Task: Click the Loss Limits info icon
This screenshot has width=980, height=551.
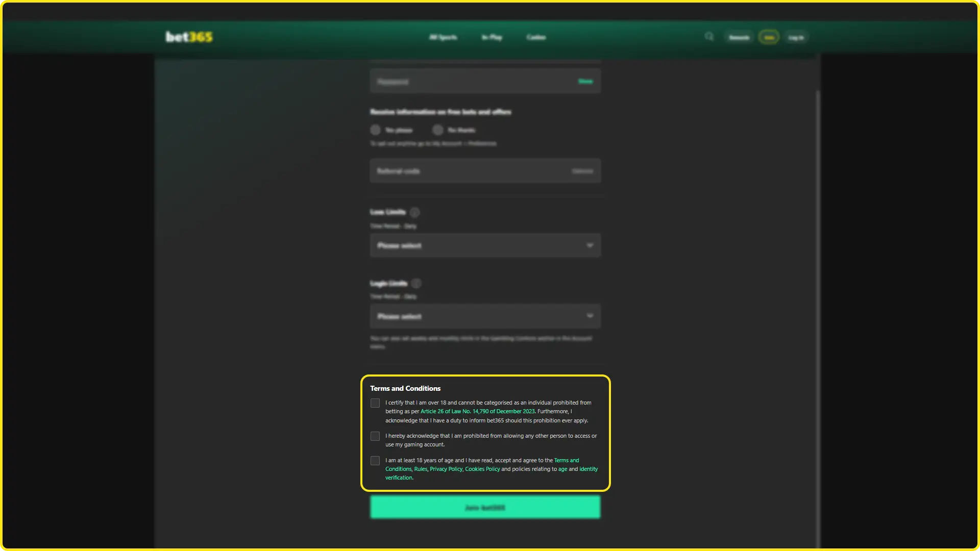Action: (x=415, y=212)
